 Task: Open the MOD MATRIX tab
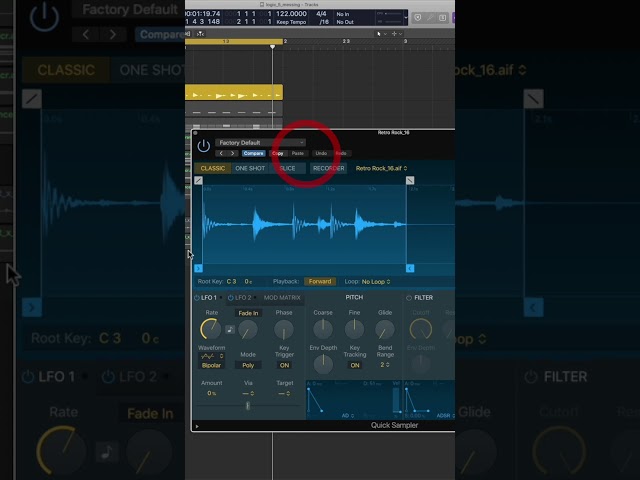282,298
